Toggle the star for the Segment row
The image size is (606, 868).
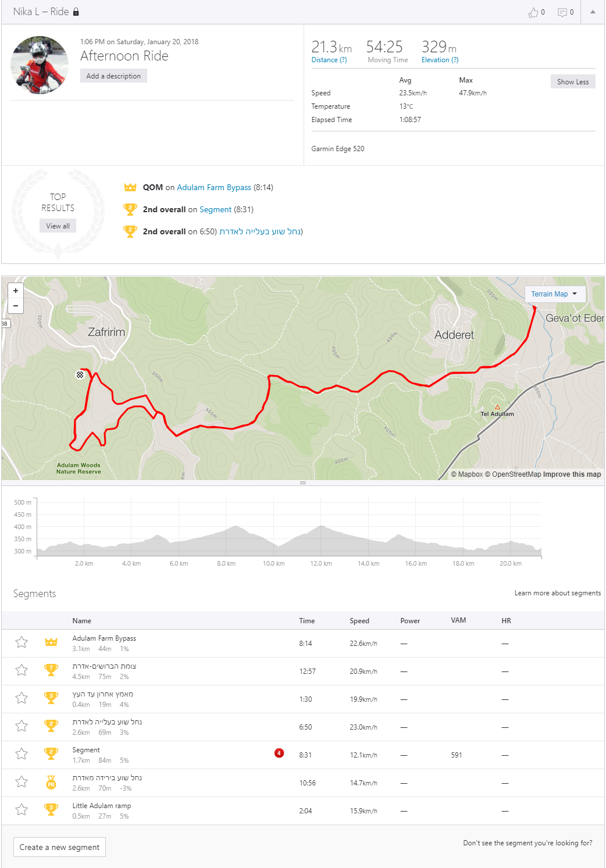click(x=22, y=754)
